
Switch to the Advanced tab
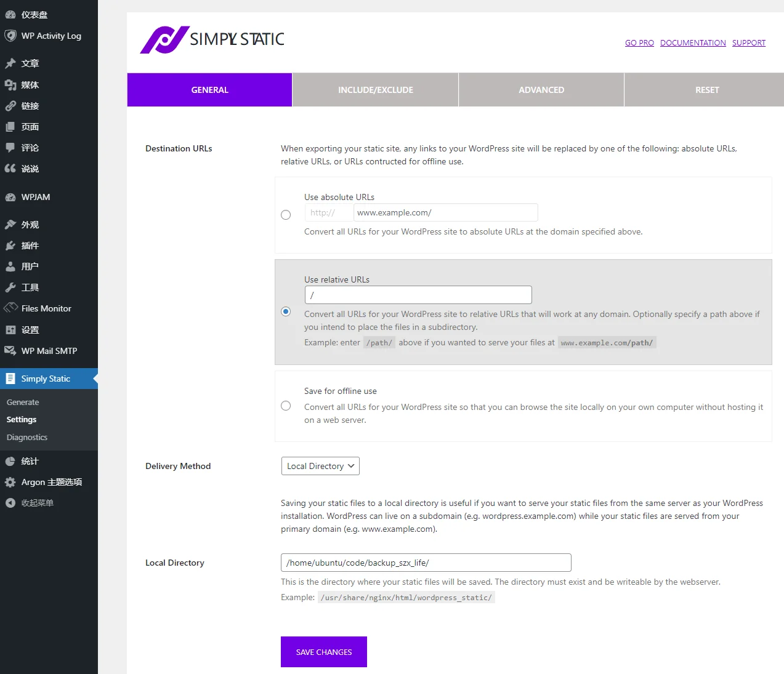541,90
